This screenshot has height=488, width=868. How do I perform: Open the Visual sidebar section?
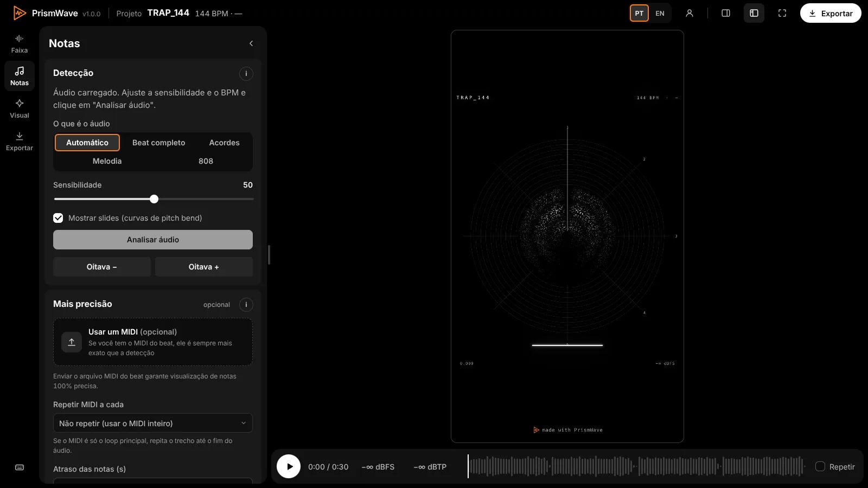pos(20,108)
